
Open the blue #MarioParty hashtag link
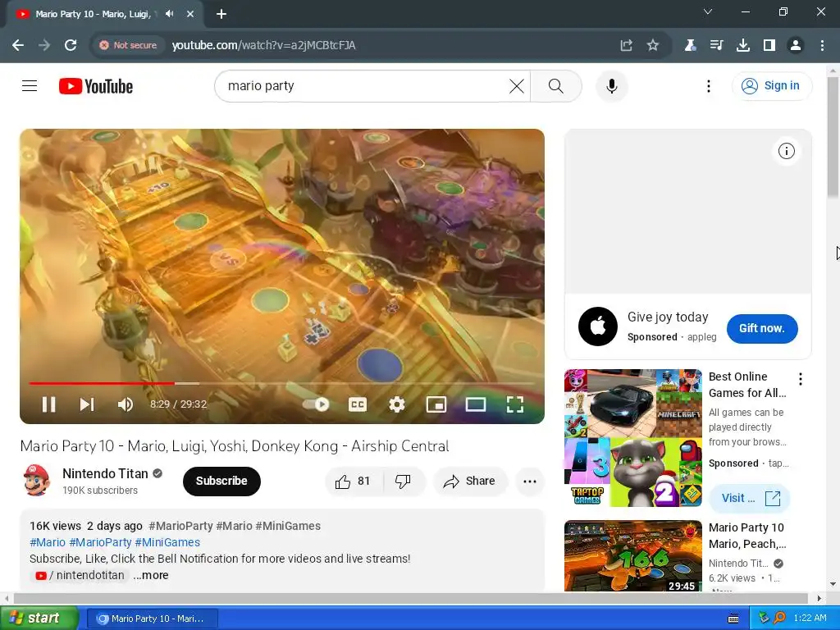coord(100,542)
